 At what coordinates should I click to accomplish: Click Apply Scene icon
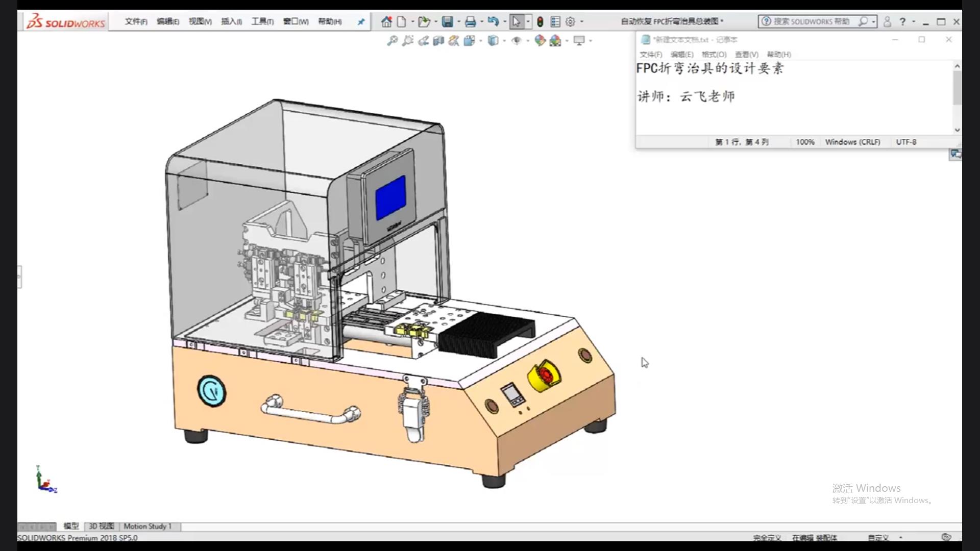555,40
